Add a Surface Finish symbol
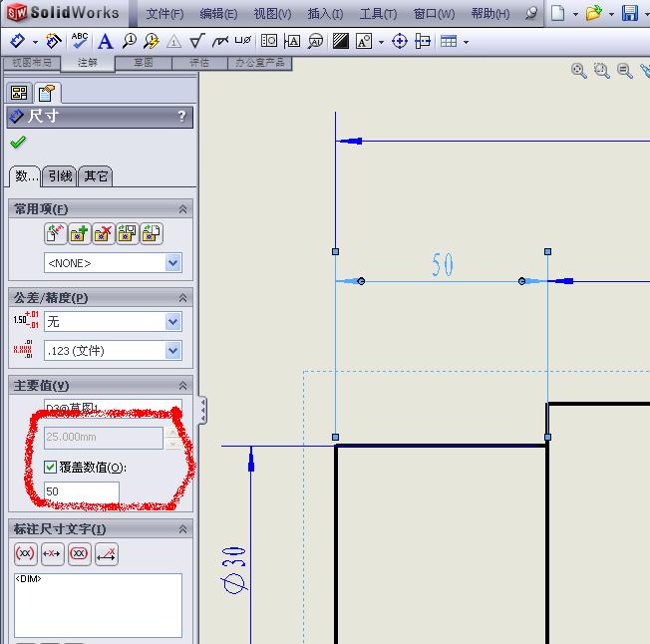The image size is (650, 644). pos(197,41)
